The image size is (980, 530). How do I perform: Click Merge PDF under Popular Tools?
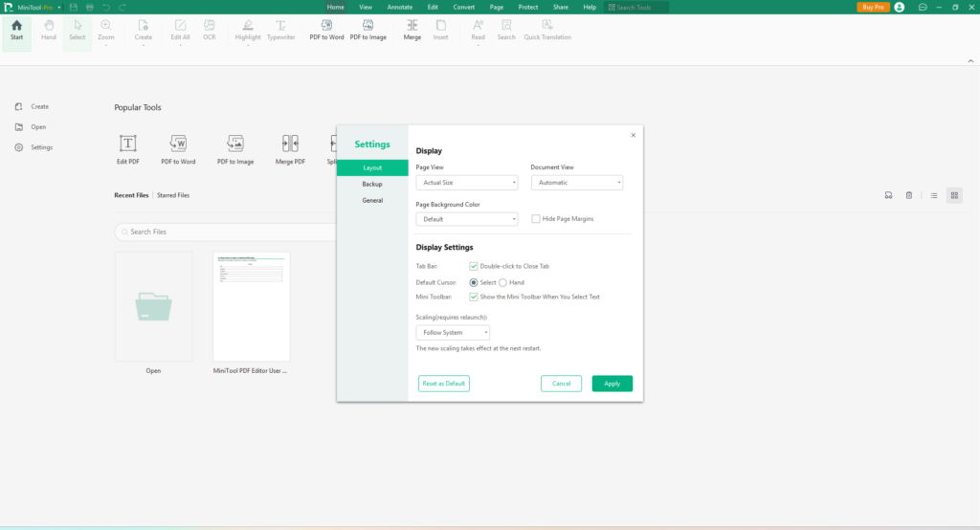pos(290,149)
